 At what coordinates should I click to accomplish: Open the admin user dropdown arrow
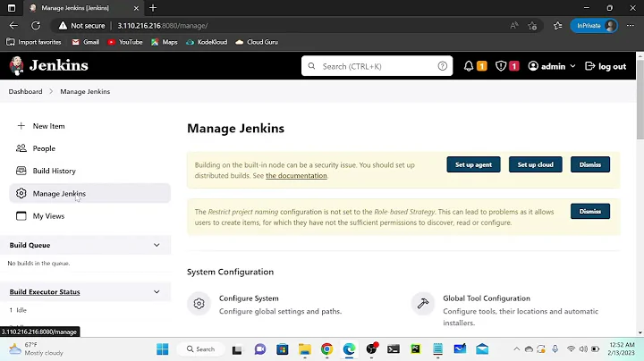tap(572, 66)
